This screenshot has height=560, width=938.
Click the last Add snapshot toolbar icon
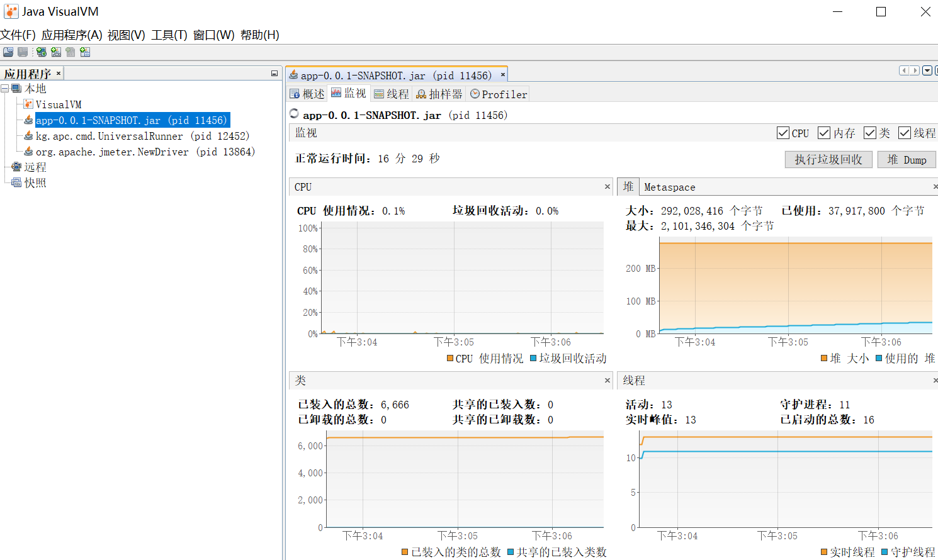85,52
